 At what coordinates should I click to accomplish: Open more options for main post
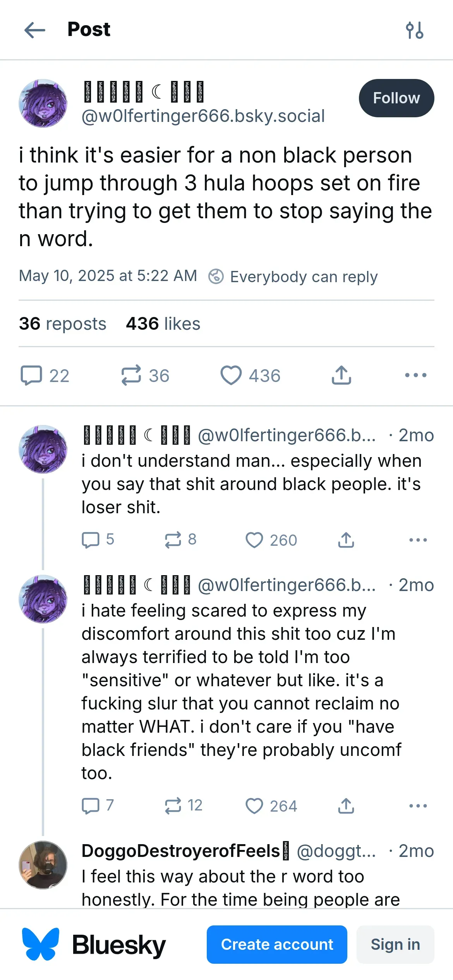tap(415, 375)
